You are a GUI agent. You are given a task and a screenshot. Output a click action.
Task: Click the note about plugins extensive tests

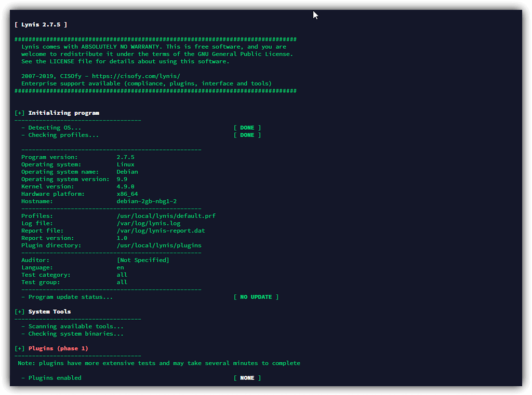(159, 363)
